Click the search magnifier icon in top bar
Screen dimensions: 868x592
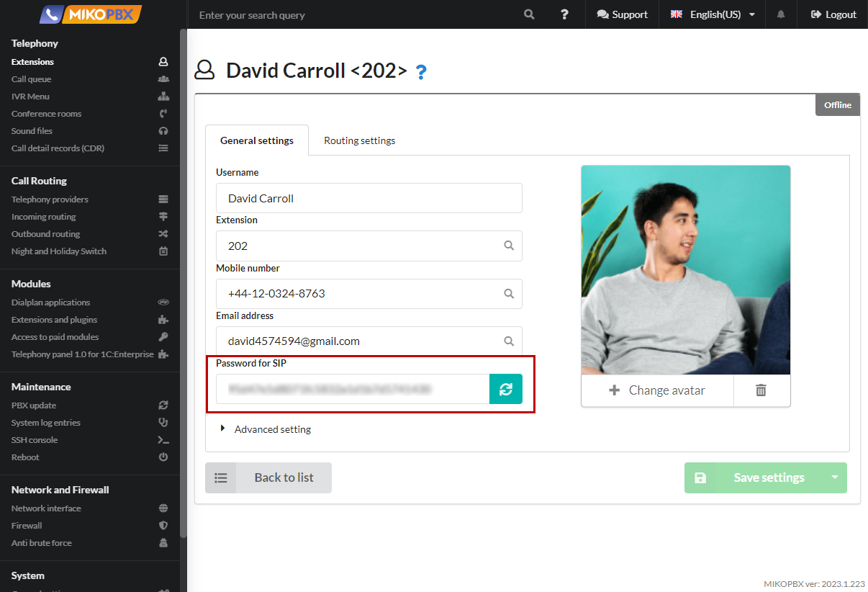click(x=529, y=14)
